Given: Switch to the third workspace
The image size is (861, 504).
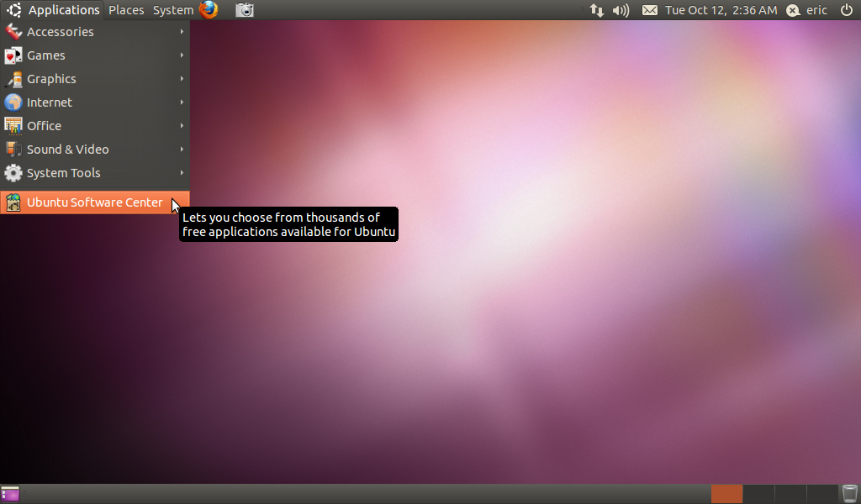Looking at the screenshot, I should point(790,494).
